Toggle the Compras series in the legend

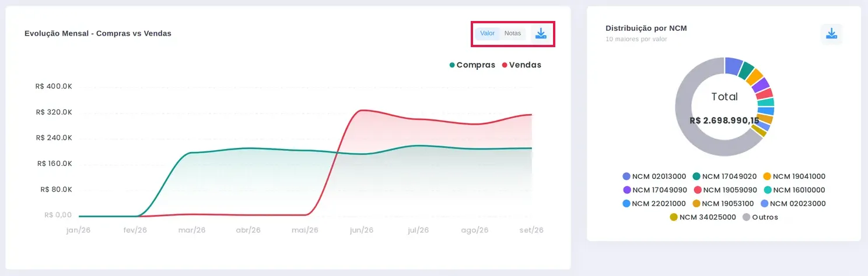pyautogui.click(x=472, y=65)
